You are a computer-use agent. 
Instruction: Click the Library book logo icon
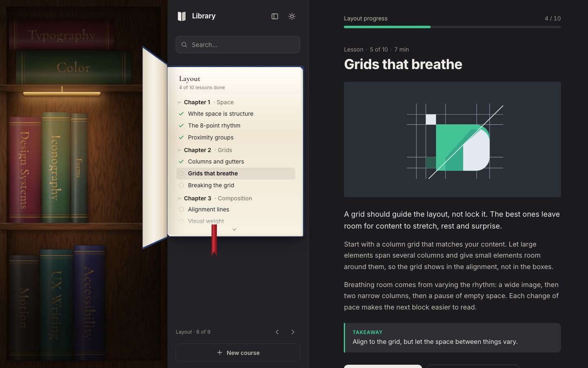182,16
